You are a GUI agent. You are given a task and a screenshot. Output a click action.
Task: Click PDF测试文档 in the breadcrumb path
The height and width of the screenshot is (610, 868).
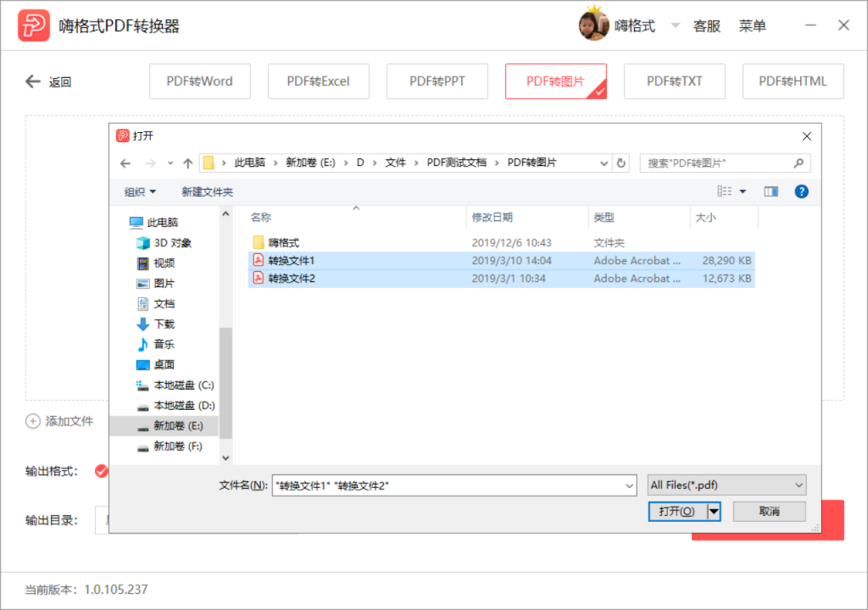click(x=456, y=163)
